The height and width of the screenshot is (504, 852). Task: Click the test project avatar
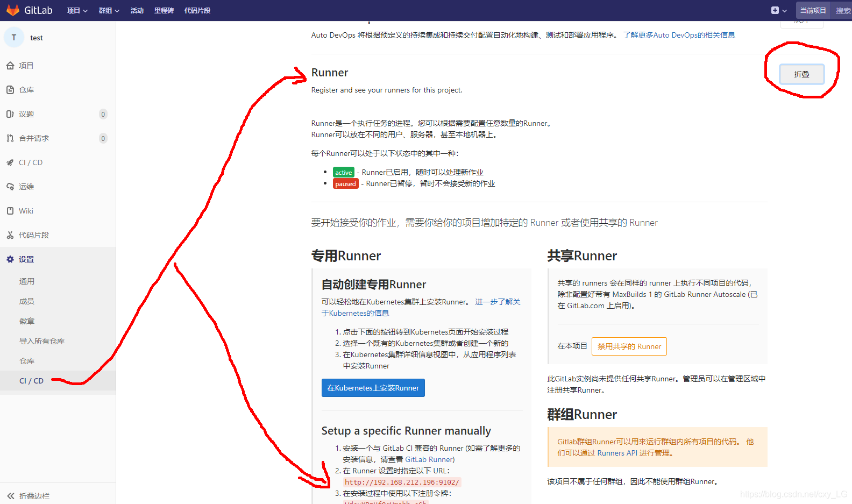(x=14, y=38)
